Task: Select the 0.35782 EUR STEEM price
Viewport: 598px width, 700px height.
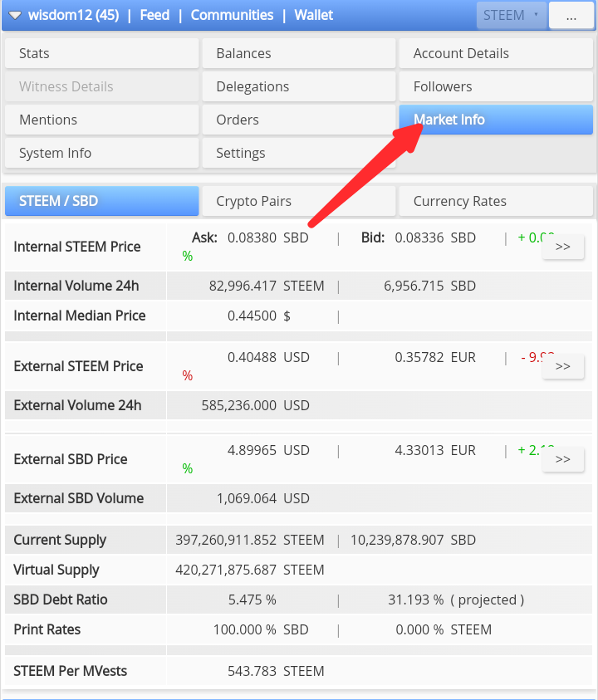Action: pyautogui.click(x=435, y=358)
